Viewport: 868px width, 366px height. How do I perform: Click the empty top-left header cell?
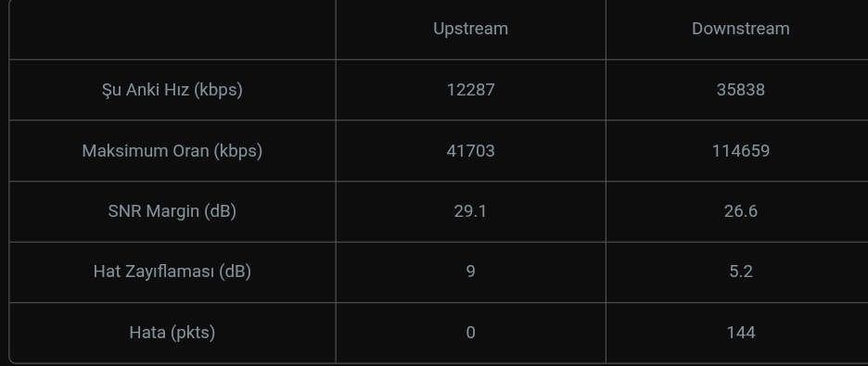(x=172, y=29)
